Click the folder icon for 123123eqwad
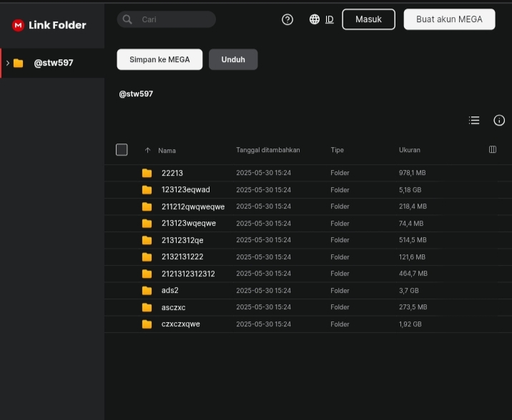 pyautogui.click(x=147, y=190)
